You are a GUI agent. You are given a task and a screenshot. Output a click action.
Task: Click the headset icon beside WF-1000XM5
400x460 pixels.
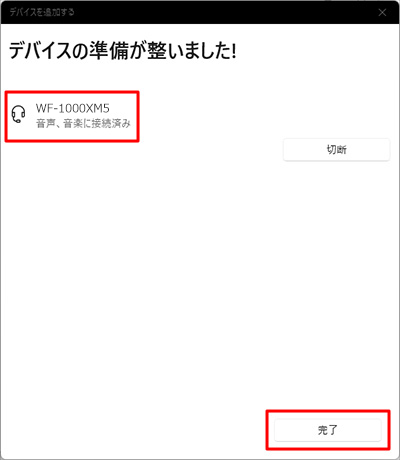[18, 115]
